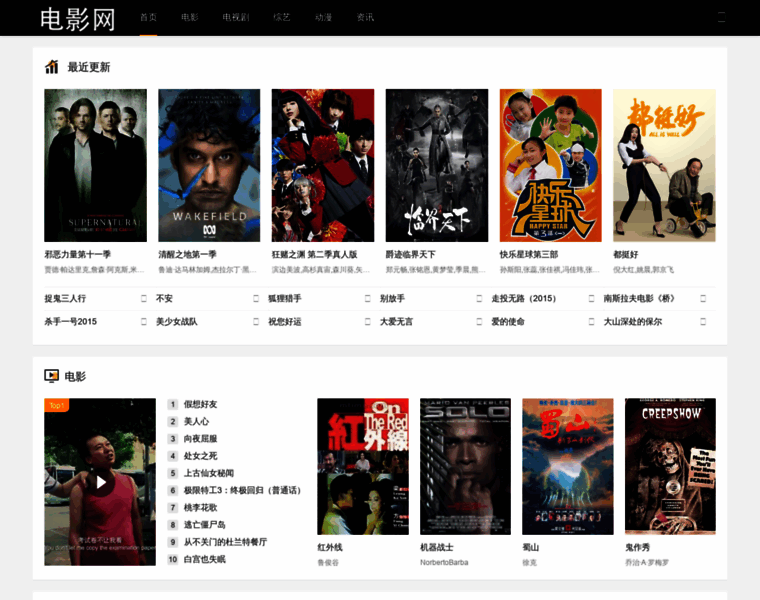This screenshot has width=760, height=600.
Task: Open the 红外线 On The Red poster
Action: [x=363, y=467]
